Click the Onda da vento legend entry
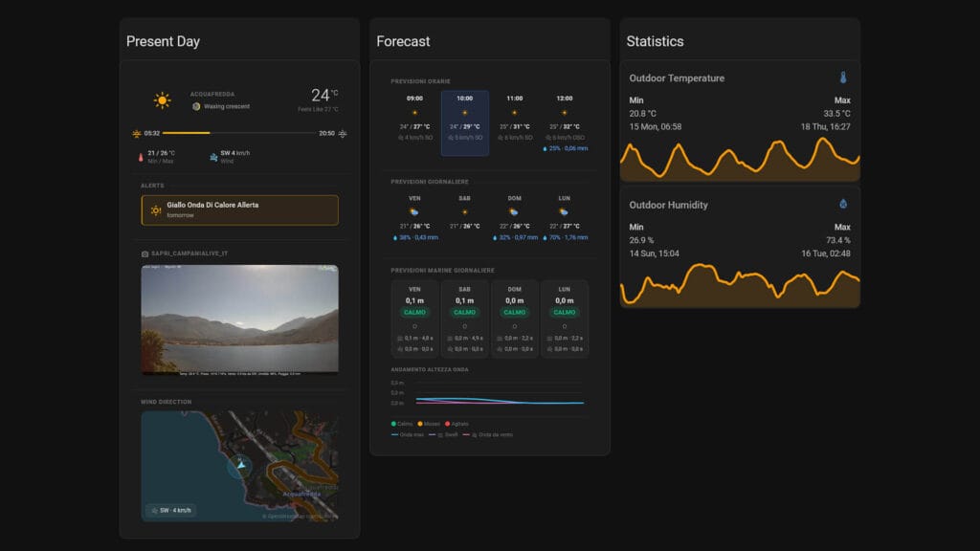 [x=488, y=435]
